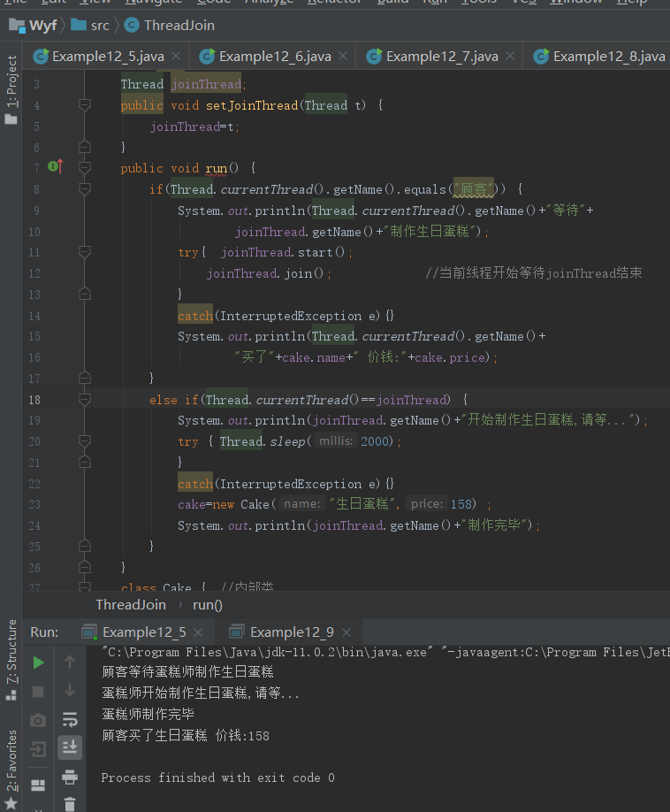Collapse the try block fold at line 20
The image size is (670, 812).
click(x=85, y=441)
